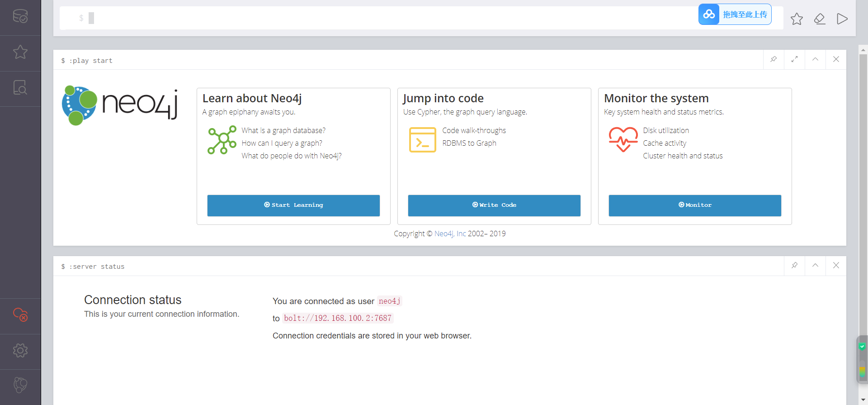This screenshot has height=405, width=868.
Task: Run query with the play icon
Action: [842, 19]
